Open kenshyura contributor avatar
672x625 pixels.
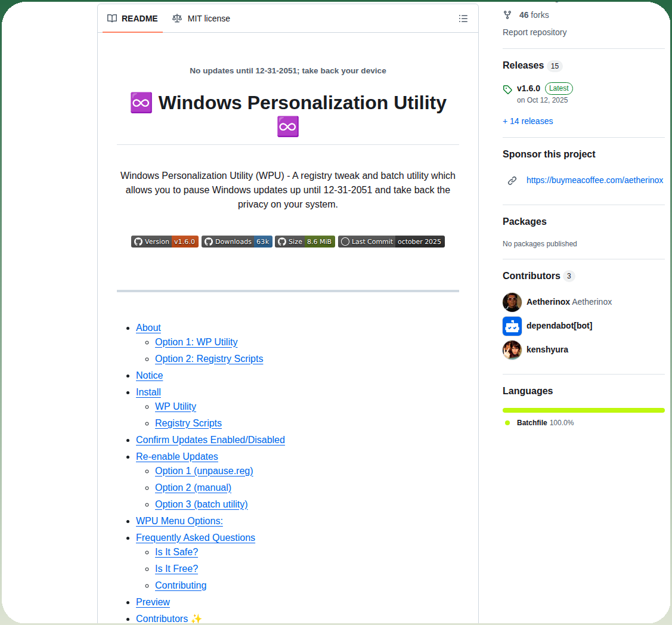pos(512,350)
